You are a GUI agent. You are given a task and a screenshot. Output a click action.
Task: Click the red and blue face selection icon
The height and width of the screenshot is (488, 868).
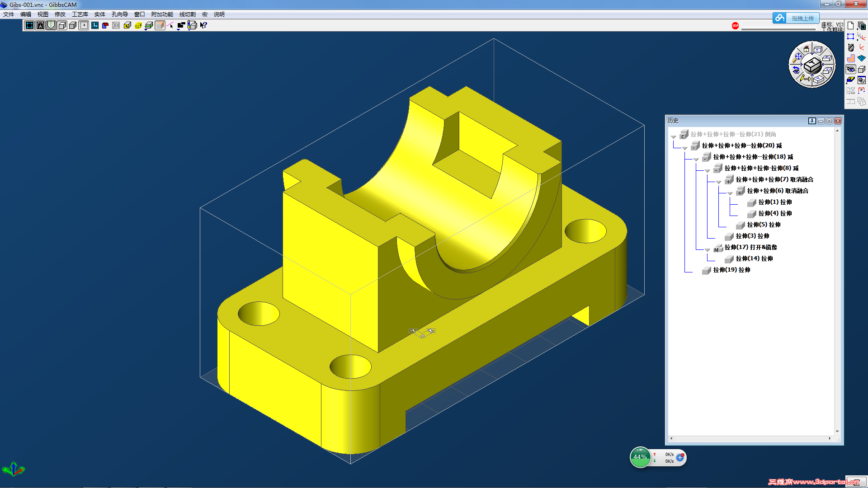pyautogui.click(x=105, y=25)
